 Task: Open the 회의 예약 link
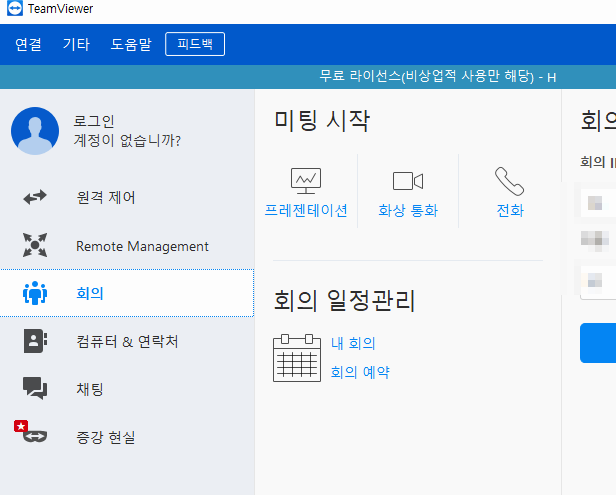tap(360, 372)
